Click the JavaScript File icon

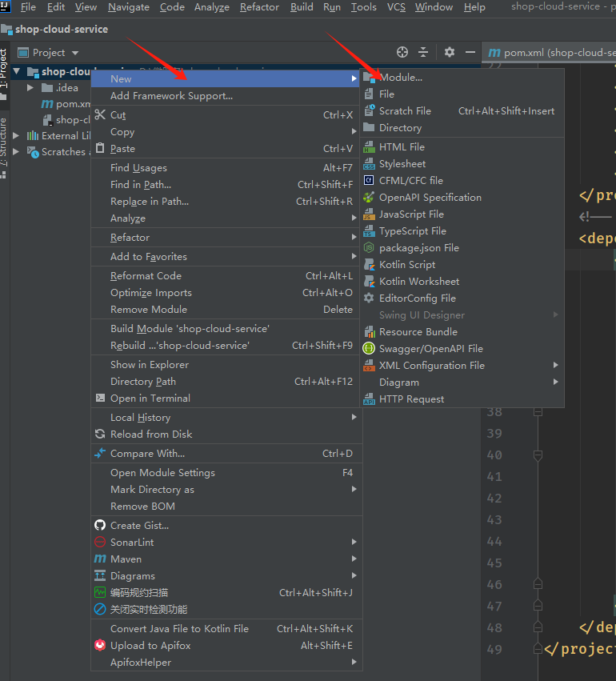369,214
